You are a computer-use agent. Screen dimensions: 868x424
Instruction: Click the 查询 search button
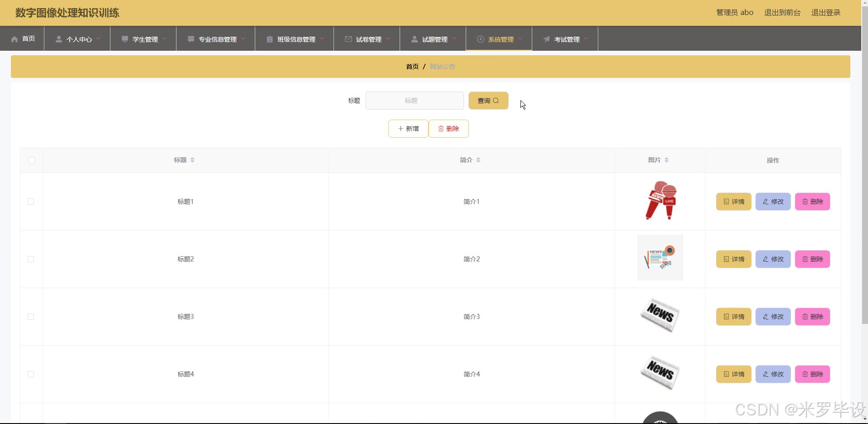tap(488, 101)
